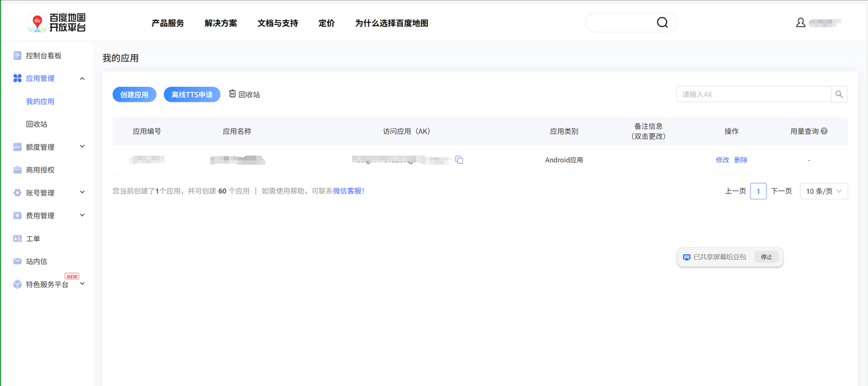Select 我的应用 in the sidebar
Screen dimensions: 868x386
click(x=40, y=102)
